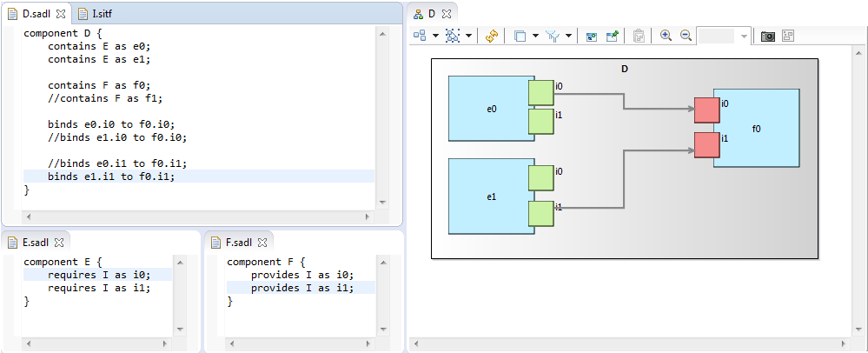
Task: Click the green i1 port on e1
Action: (x=541, y=213)
